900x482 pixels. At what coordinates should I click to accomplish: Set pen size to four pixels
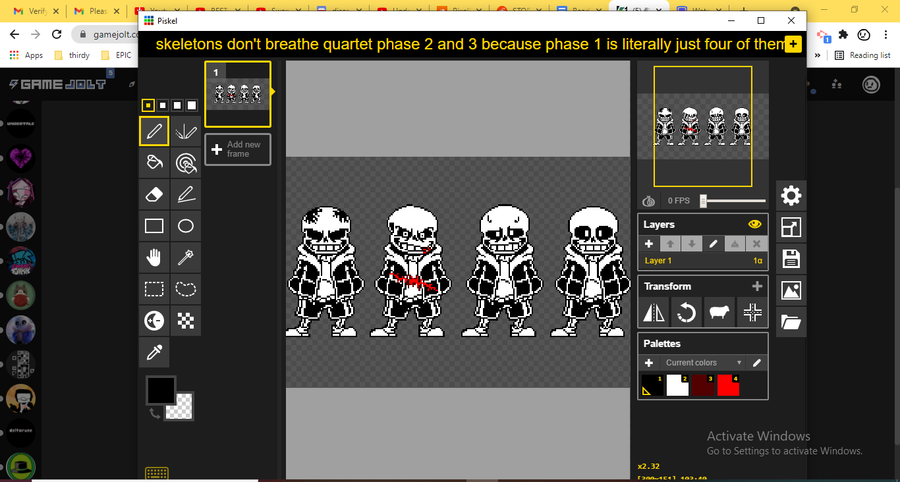[192, 105]
